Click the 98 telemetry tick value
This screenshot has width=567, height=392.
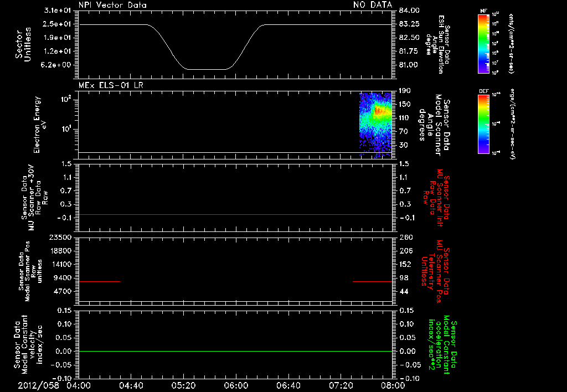point(404,278)
